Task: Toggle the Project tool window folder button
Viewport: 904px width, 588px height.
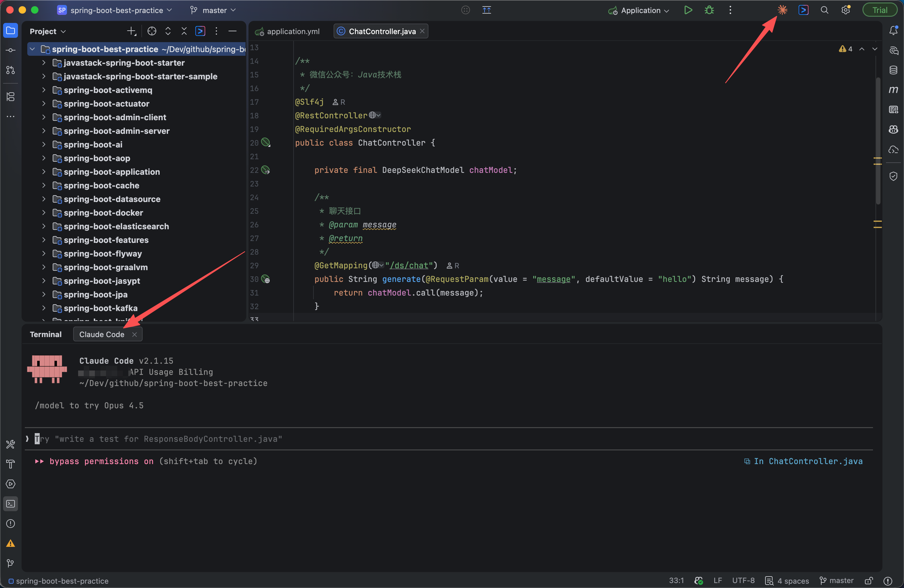Action: pyautogui.click(x=11, y=31)
